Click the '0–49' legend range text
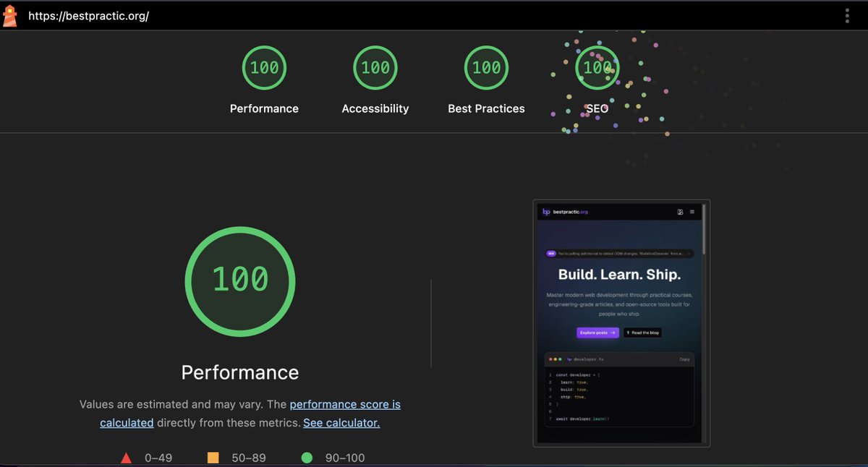868x467 pixels. click(x=158, y=458)
